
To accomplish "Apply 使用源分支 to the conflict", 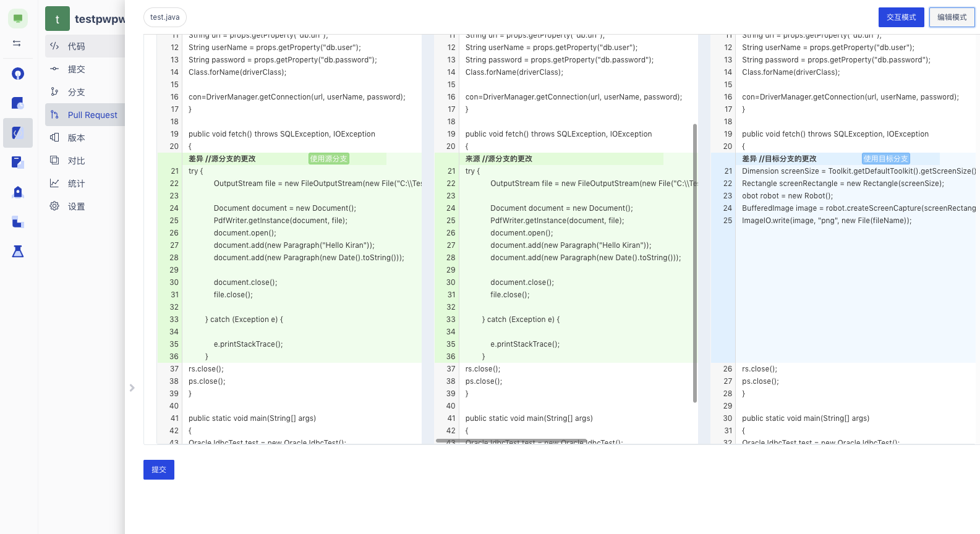I will (328, 159).
